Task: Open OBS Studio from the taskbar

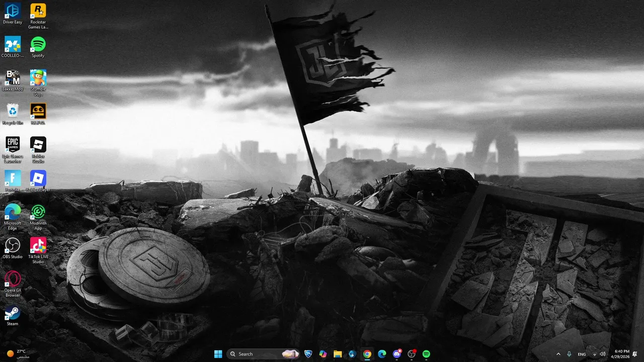Action: [x=412, y=354]
